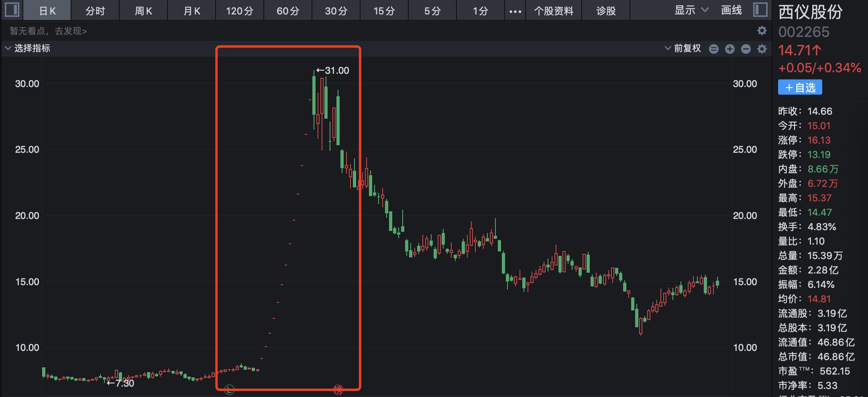This screenshot has height=397, width=868.
Task: Open the 前复权 adjustment dropdown
Action: click(x=683, y=49)
